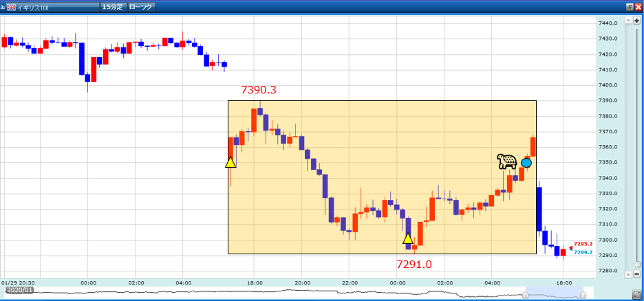Click the right handle of the navigator range
This screenshot has width=644, height=301.
pos(583,295)
